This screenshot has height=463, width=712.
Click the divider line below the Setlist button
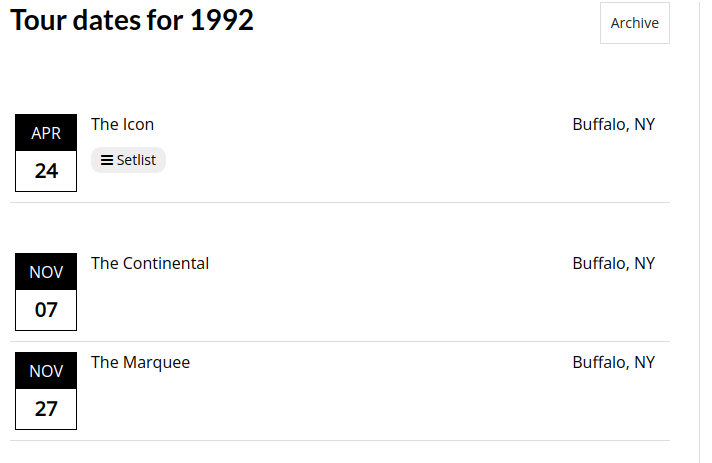coord(340,202)
